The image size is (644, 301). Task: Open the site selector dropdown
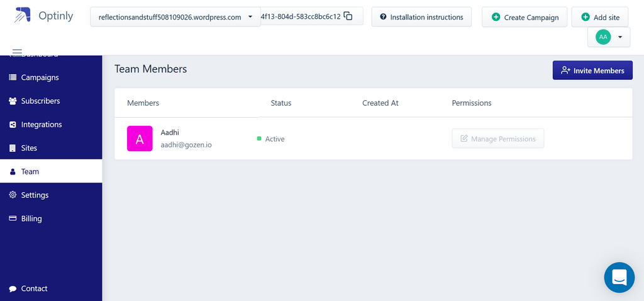pyautogui.click(x=175, y=17)
